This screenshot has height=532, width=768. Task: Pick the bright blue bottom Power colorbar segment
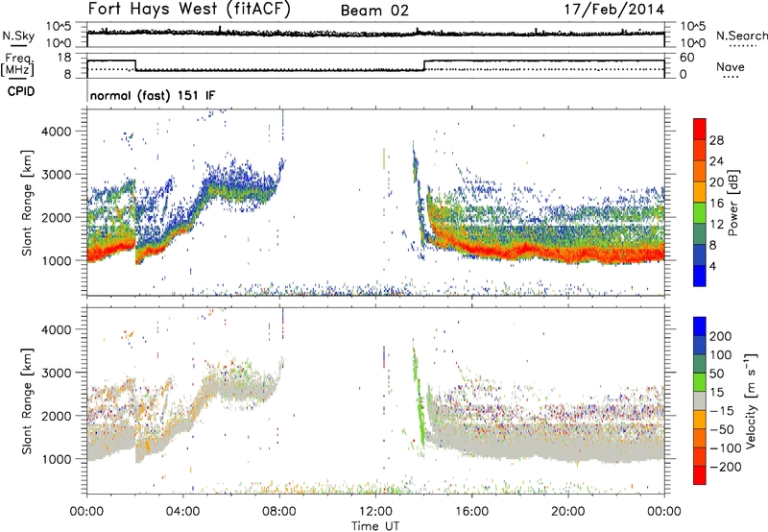click(x=700, y=276)
